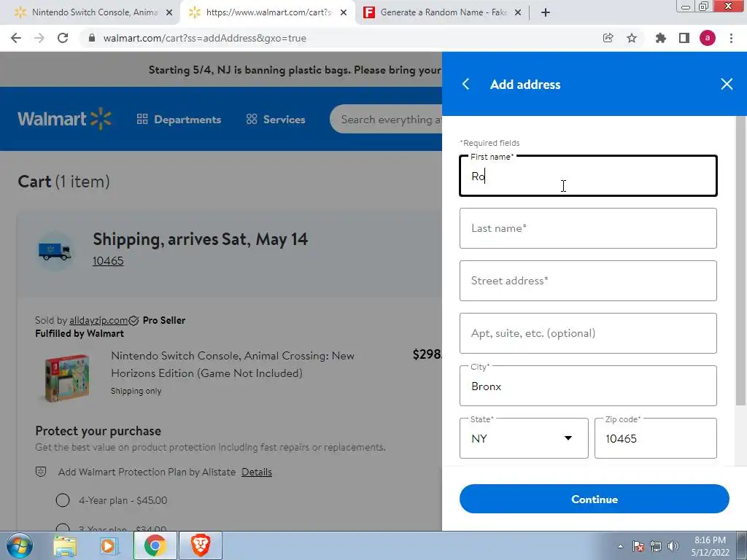747x560 pixels.
Task: Click the Add address panel scrollbar
Action: 741,262
